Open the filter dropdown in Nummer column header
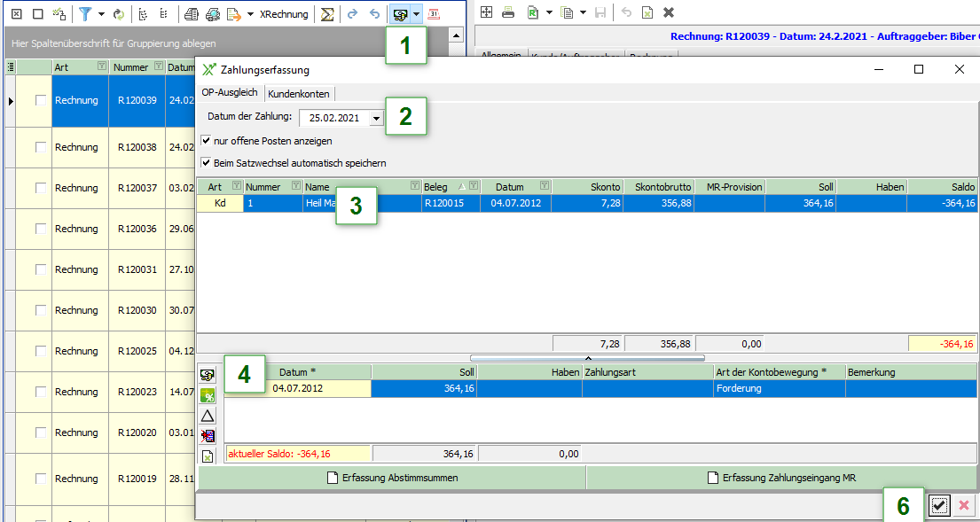 click(x=158, y=66)
